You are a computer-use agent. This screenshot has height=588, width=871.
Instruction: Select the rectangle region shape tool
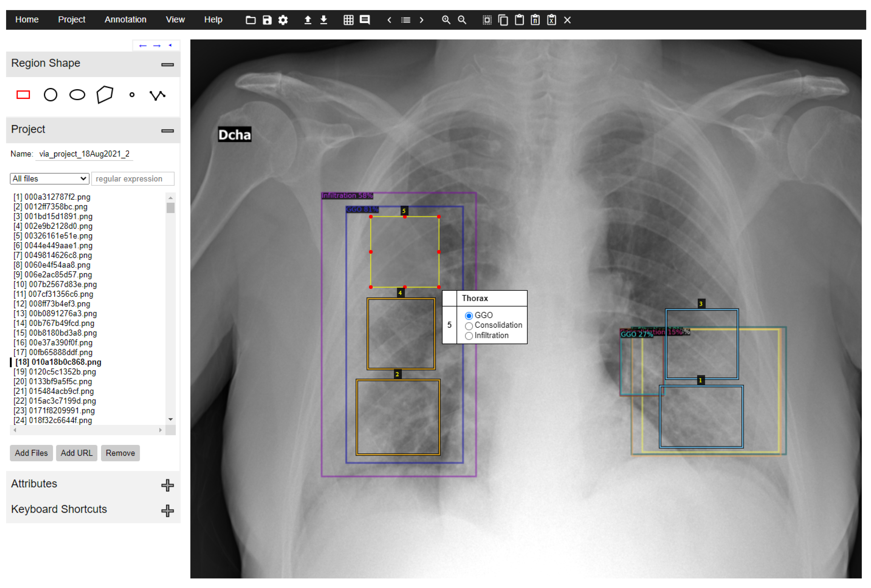[x=23, y=95]
